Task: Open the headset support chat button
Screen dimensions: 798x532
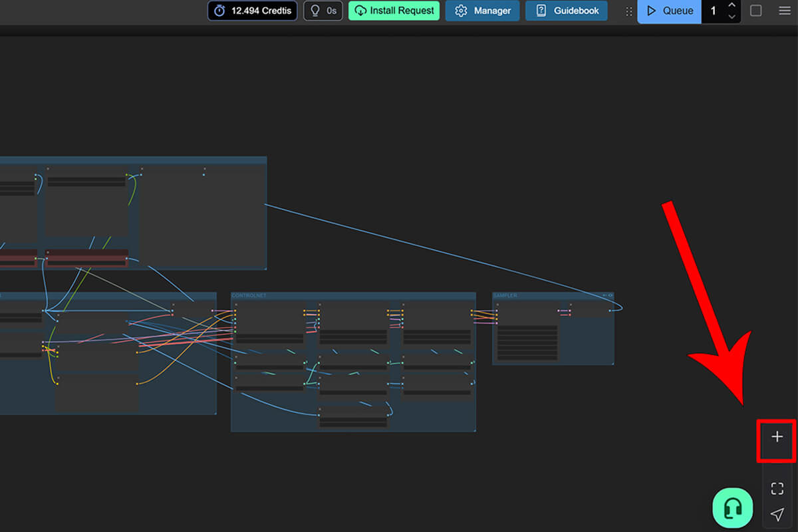Action: 733,508
